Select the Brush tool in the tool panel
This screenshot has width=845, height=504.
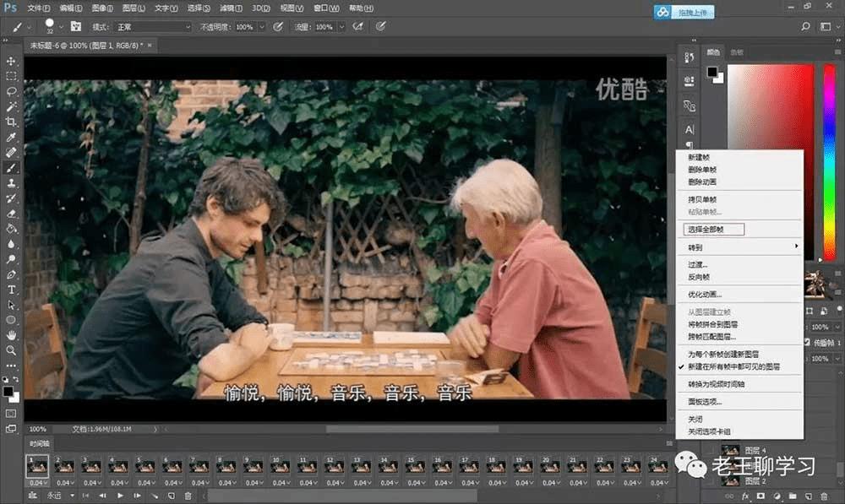[11, 168]
